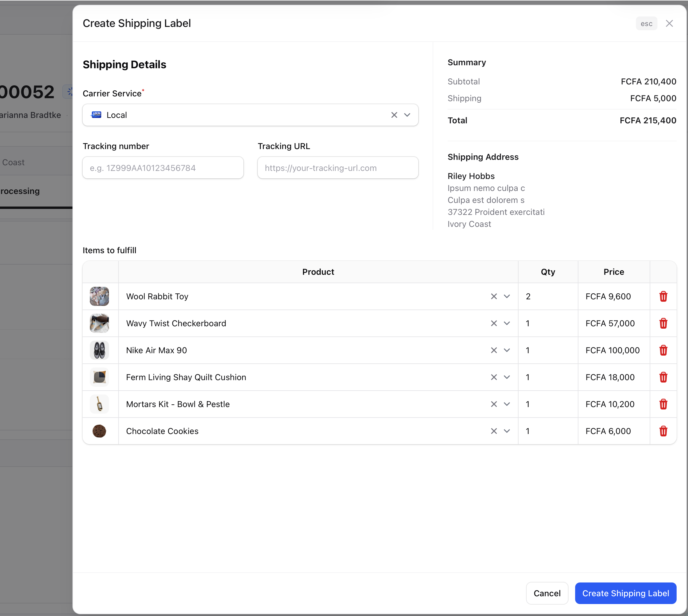Remove the Ferm Living Shay Quilt Cushion item
This screenshot has height=616, width=688.
pos(663,377)
